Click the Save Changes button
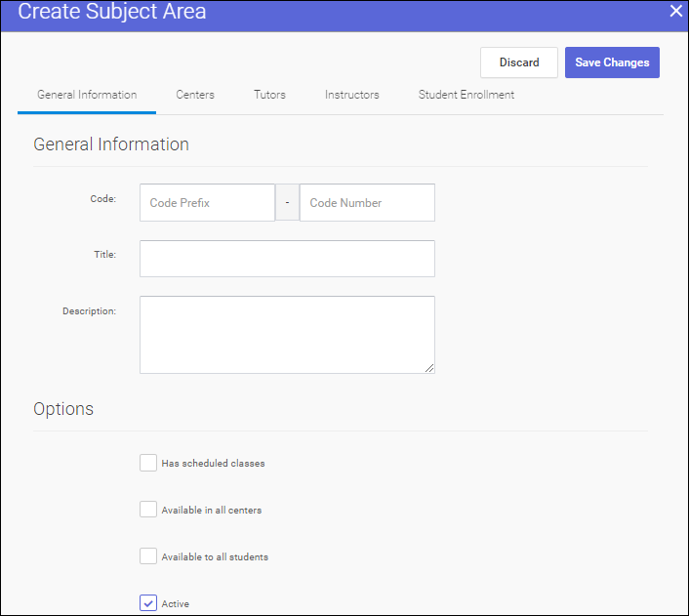Image resolution: width=689 pixels, height=616 pixels. coord(612,62)
